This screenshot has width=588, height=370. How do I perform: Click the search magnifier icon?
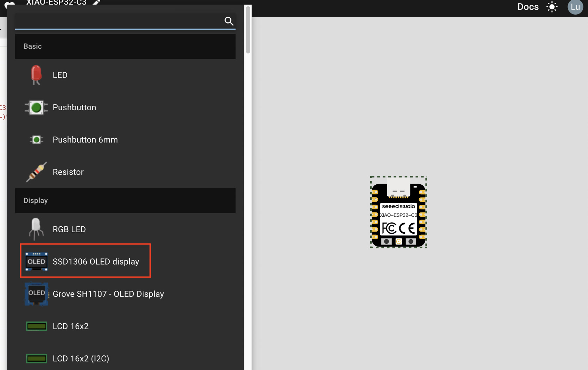(x=229, y=21)
